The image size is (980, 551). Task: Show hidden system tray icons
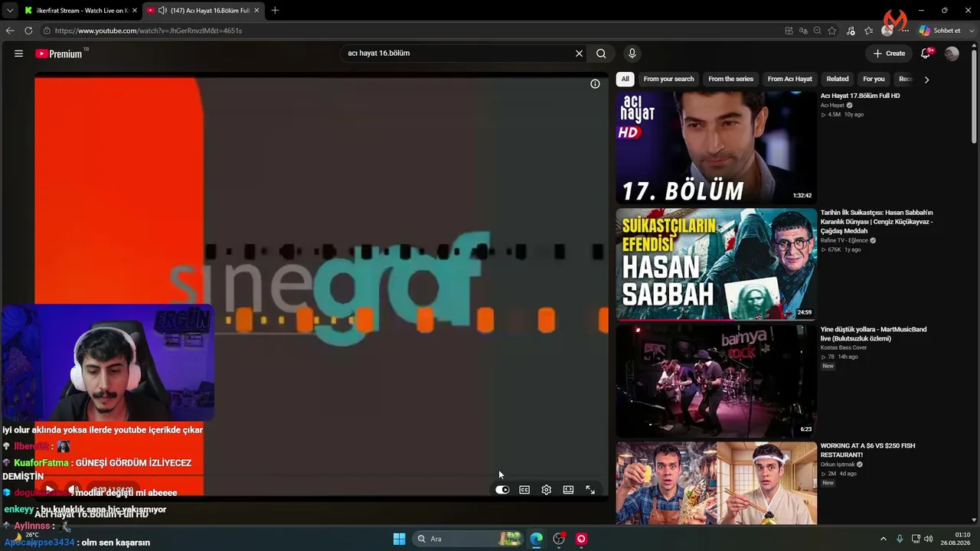point(883,539)
